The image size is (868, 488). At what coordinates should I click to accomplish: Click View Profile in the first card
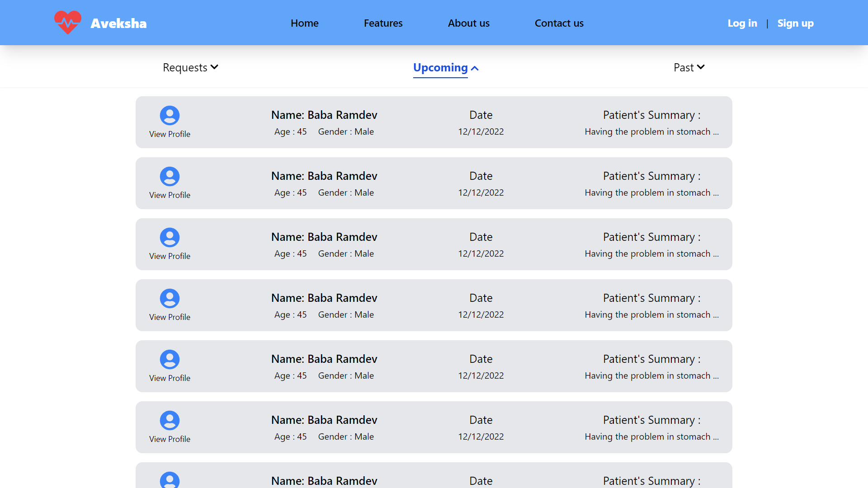pos(170,134)
